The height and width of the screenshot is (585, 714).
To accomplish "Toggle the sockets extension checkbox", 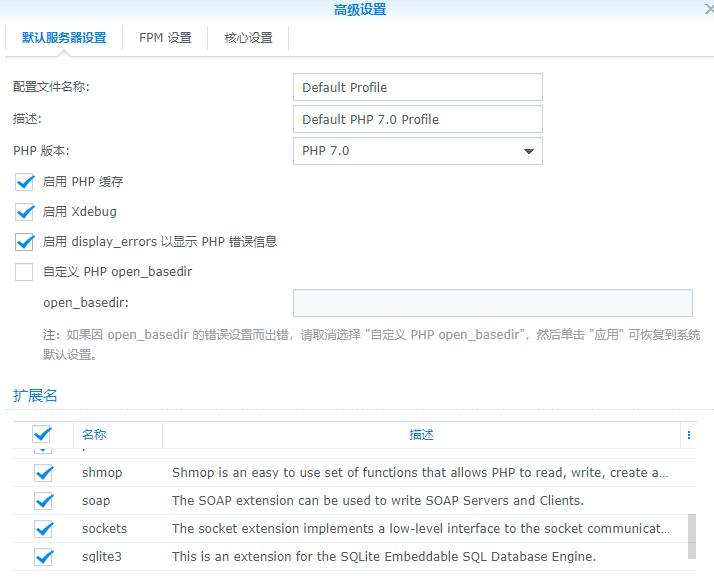I will tap(43, 529).
